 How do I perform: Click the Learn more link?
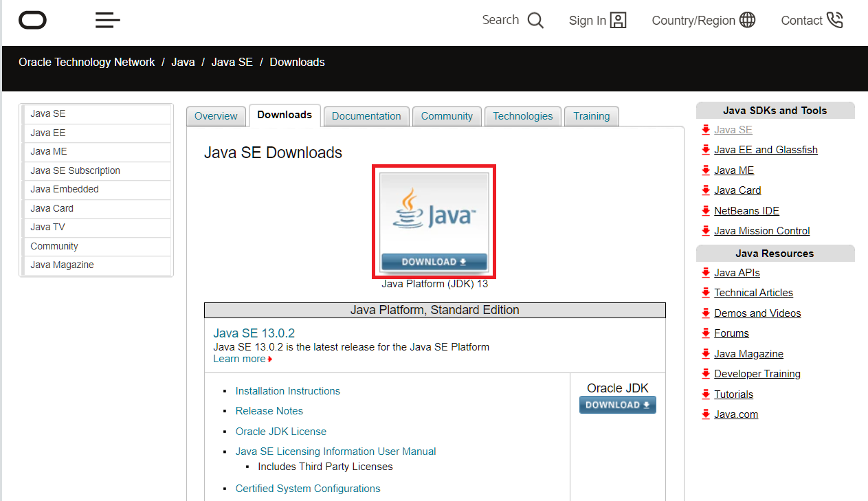239,358
